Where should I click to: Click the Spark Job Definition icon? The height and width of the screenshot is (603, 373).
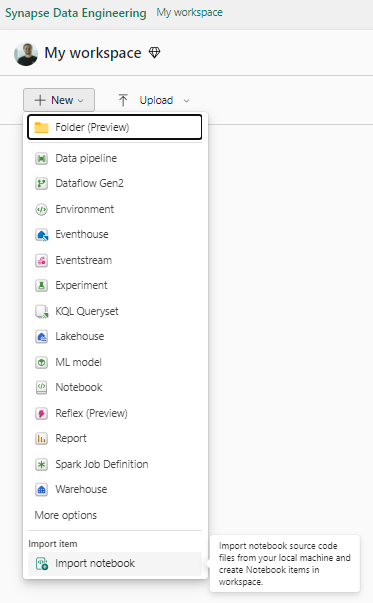coord(42,464)
